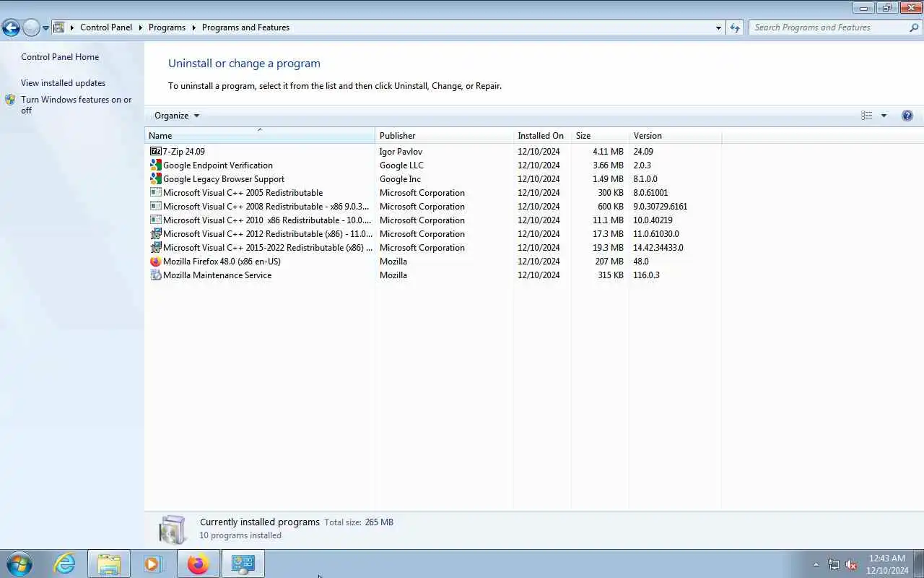This screenshot has height=578, width=924.
Task: Expand the address bar history dropdown
Action: pyautogui.click(x=718, y=27)
